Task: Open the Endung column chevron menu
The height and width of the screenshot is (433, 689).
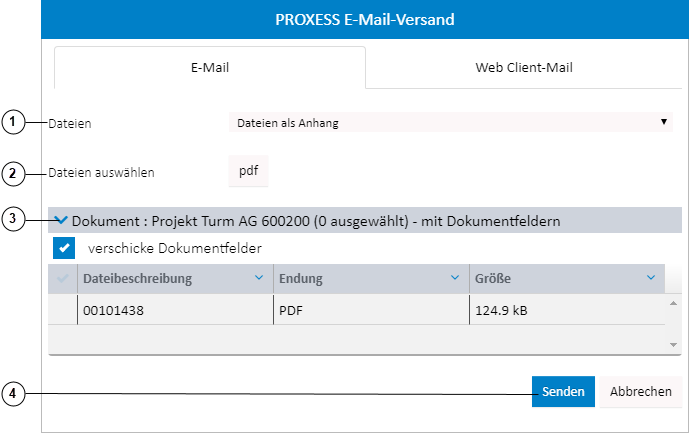Action: pyautogui.click(x=455, y=278)
